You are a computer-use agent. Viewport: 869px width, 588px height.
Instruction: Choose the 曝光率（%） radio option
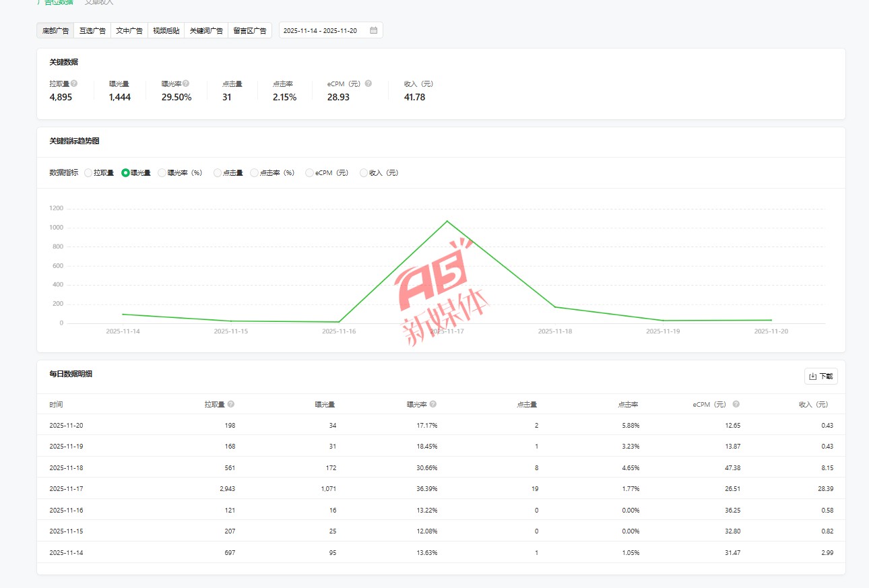coord(162,172)
